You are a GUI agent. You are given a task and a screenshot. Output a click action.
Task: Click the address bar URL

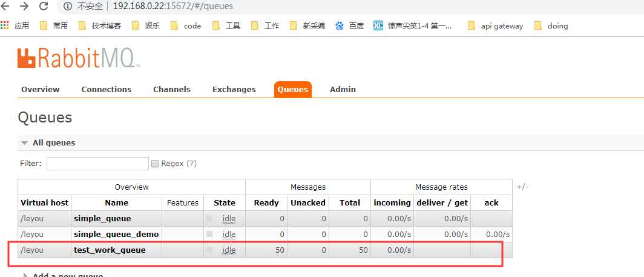pyautogui.click(x=173, y=6)
